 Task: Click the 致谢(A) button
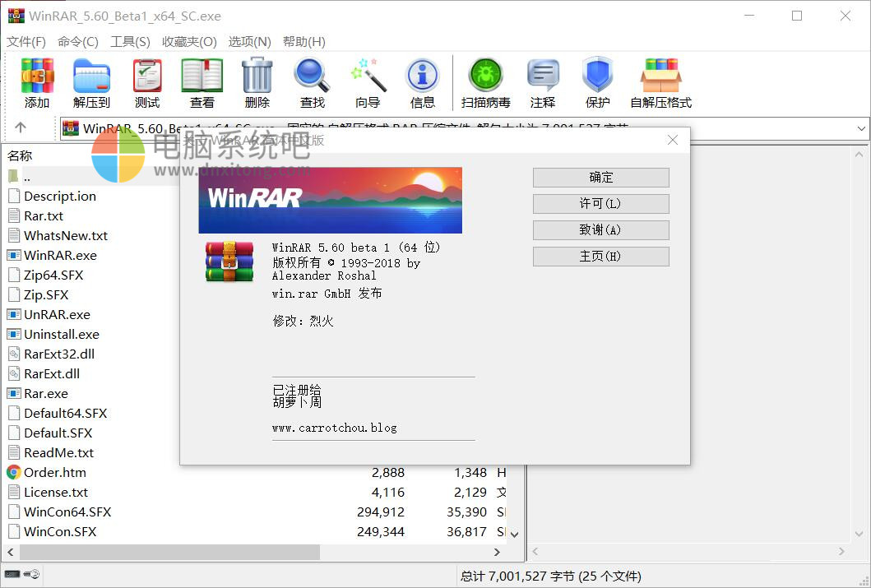(601, 230)
